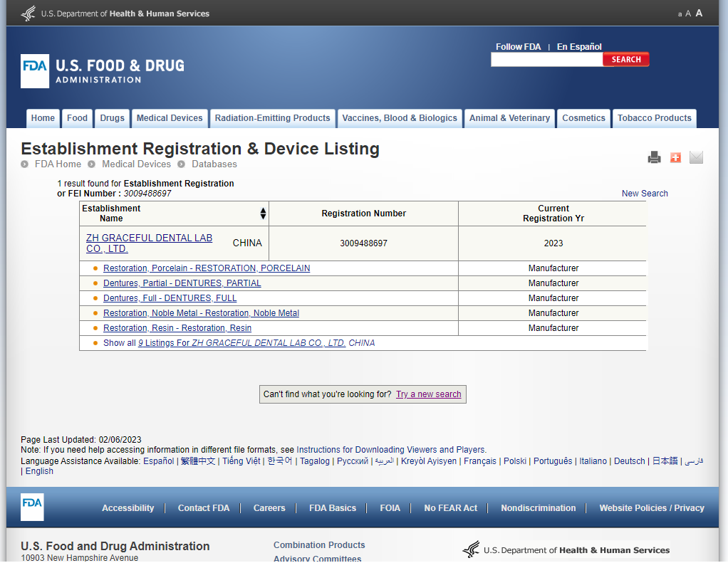Open the Tobacco Products tab
The height and width of the screenshot is (563, 728).
click(x=654, y=118)
